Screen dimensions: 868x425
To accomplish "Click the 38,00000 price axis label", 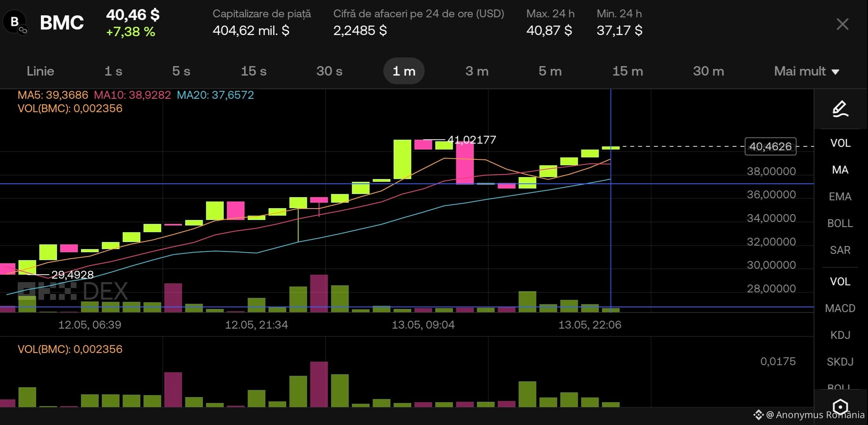I will [771, 172].
